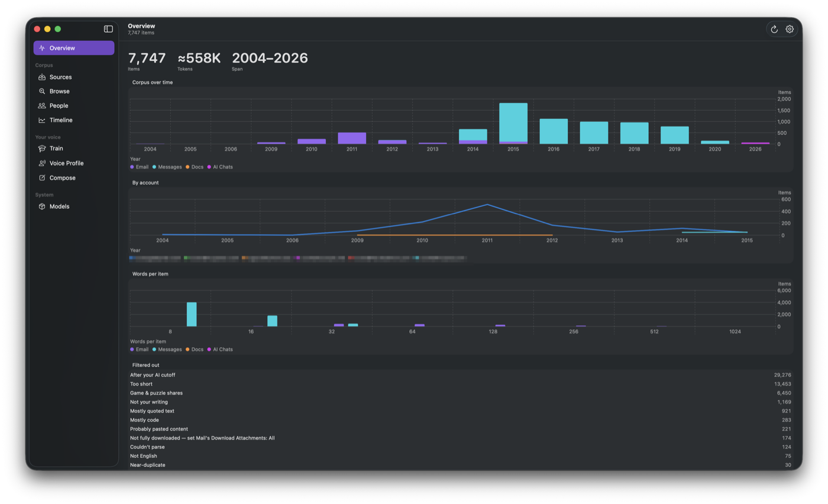Click the 1024 label on Words per item axis
The height and width of the screenshot is (504, 828).
735,332
